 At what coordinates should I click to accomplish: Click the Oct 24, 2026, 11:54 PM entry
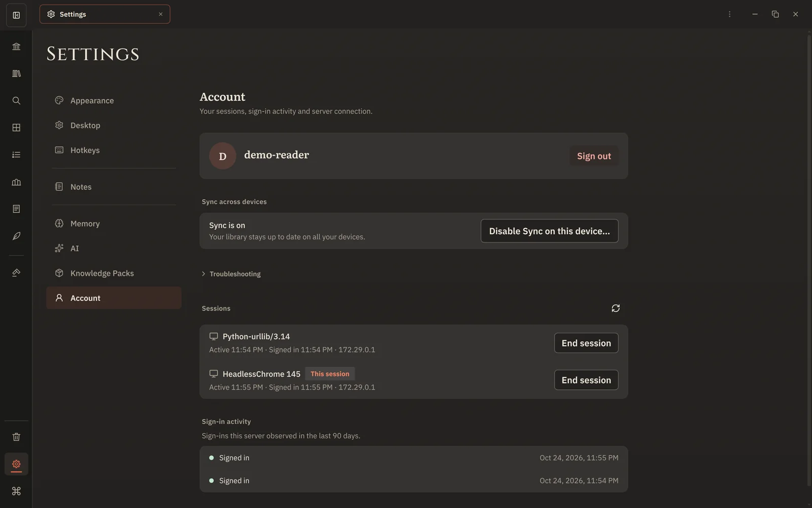pos(414,481)
